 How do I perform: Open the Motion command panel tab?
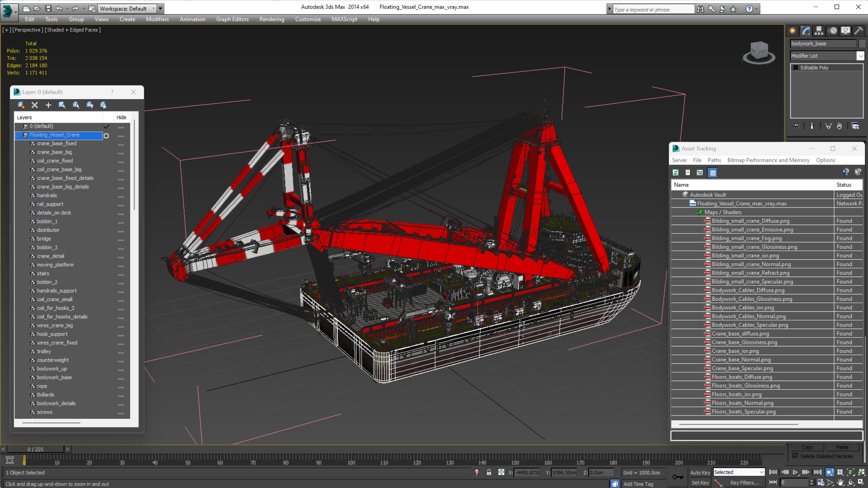[833, 31]
